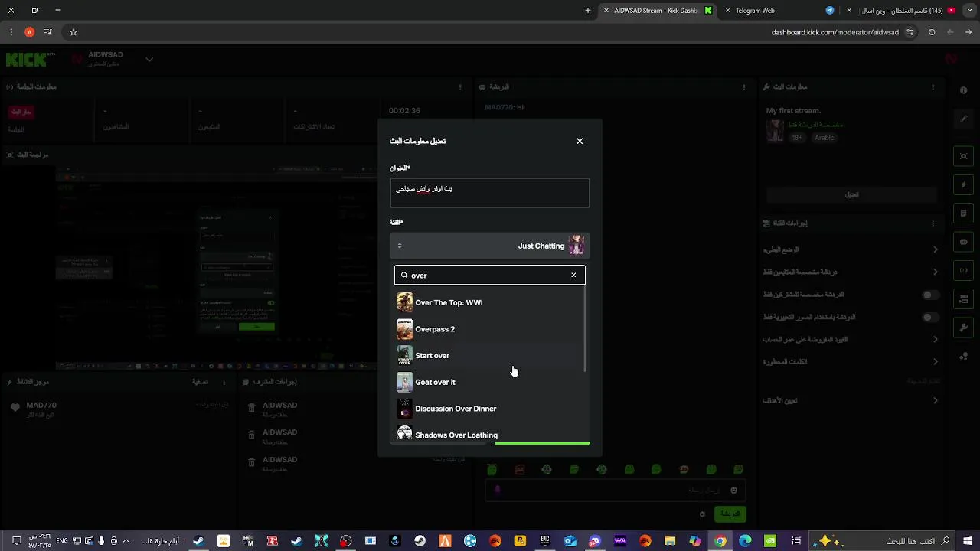Expand followers-only chat setting row

(850, 272)
